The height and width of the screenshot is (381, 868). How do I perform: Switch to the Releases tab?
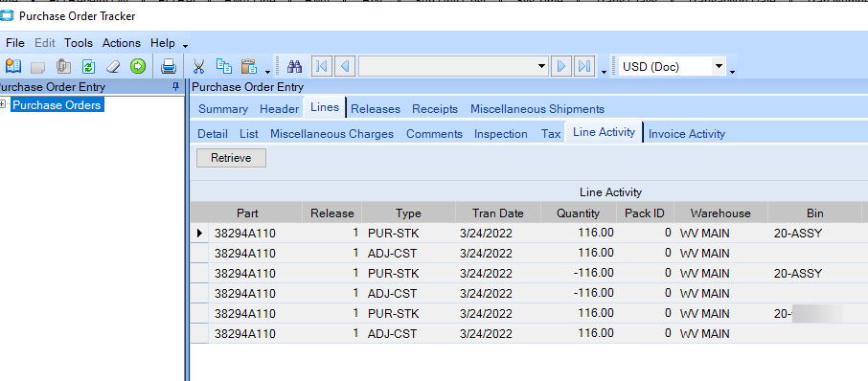click(x=376, y=109)
